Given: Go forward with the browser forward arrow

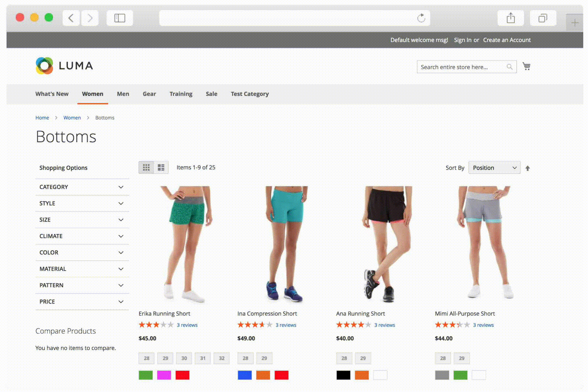Looking at the screenshot, I should tap(90, 18).
